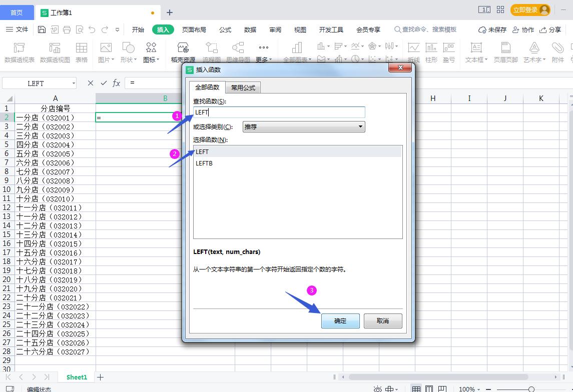Insert a 思维导图 mind map

[x=238, y=52]
